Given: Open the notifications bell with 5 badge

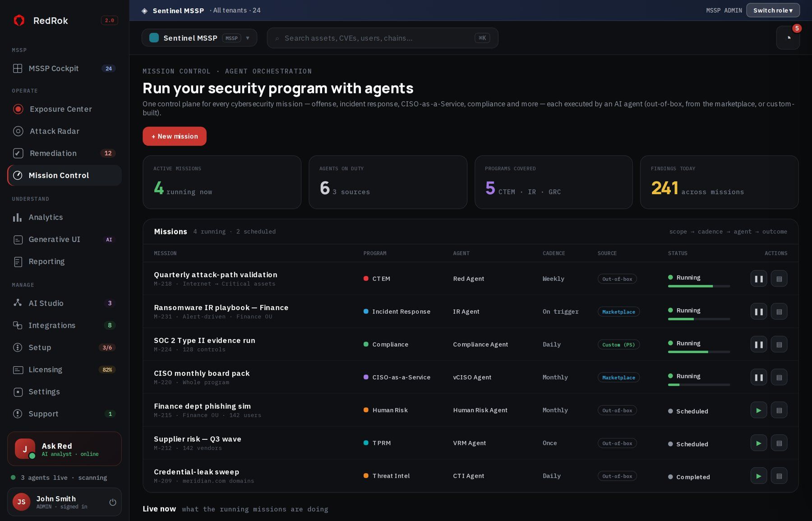Looking at the screenshot, I should (788, 38).
